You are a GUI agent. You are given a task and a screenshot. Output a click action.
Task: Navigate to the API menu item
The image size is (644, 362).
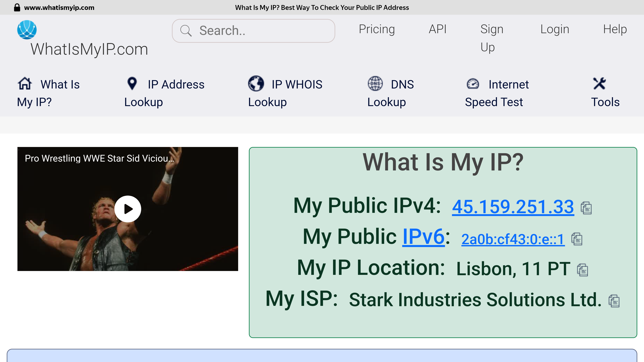[x=437, y=29]
